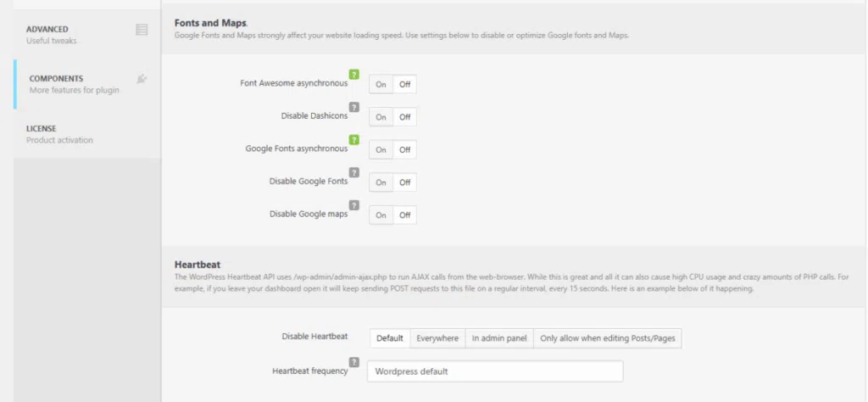Click the help icon beside Font Awesome asynchronous
This screenshot has width=868, height=402.
pyautogui.click(x=353, y=75)
